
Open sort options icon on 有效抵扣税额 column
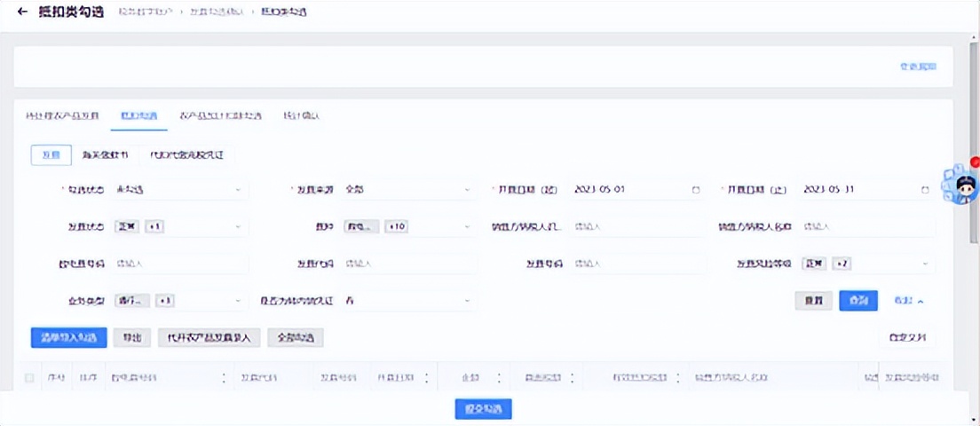[x=678, y=379]
